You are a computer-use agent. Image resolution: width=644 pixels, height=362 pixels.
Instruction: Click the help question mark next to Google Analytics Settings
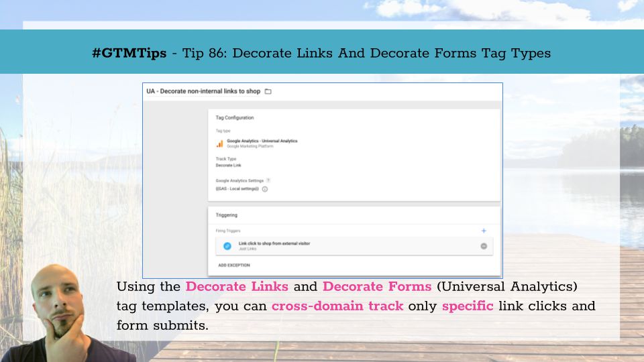268,180
